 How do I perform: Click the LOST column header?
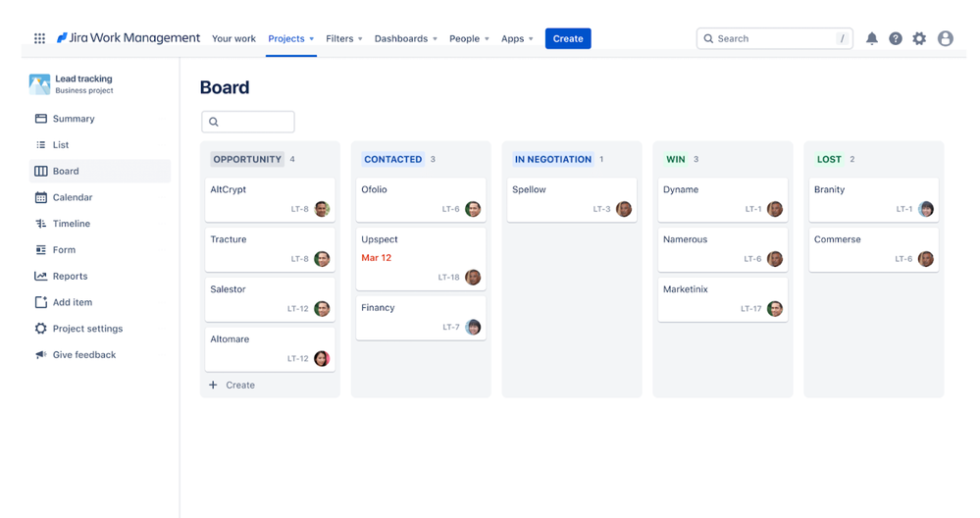pos(829,159)
